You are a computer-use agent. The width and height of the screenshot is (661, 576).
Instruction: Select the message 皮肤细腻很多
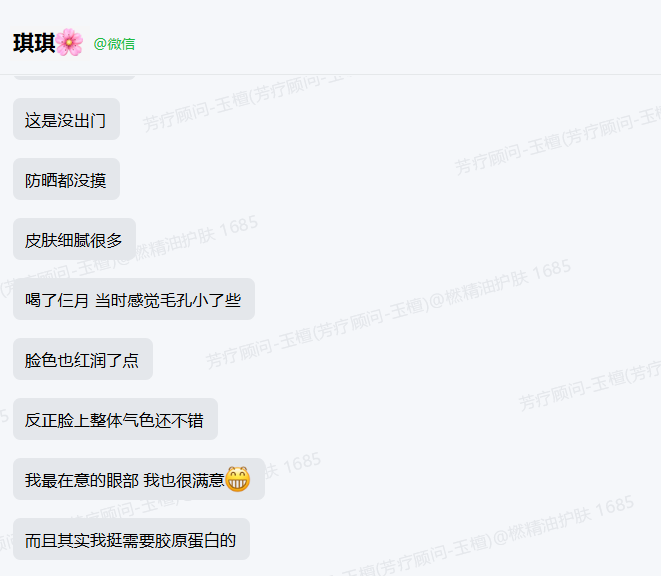(74, 239)
